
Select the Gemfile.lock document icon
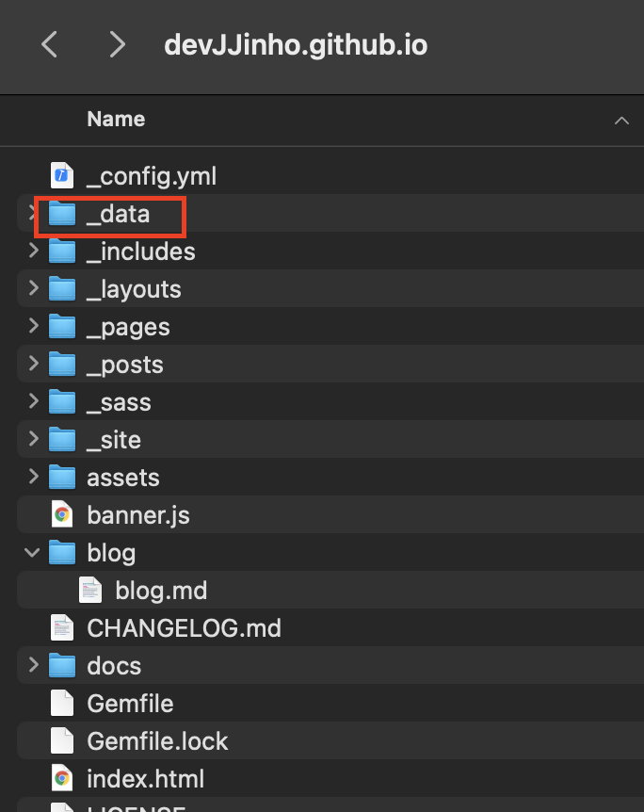pyautogui.click(x=62, y=740)
